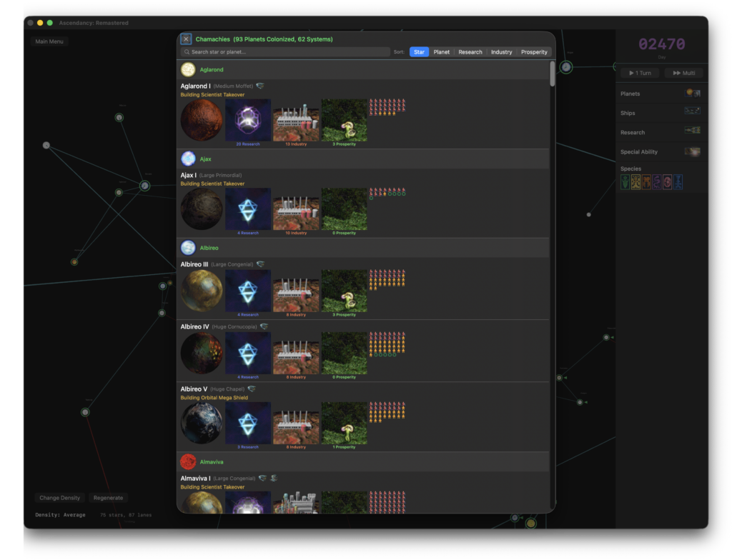
Task: Click Albireo III prosperity plant image
Action: point(344,291)
